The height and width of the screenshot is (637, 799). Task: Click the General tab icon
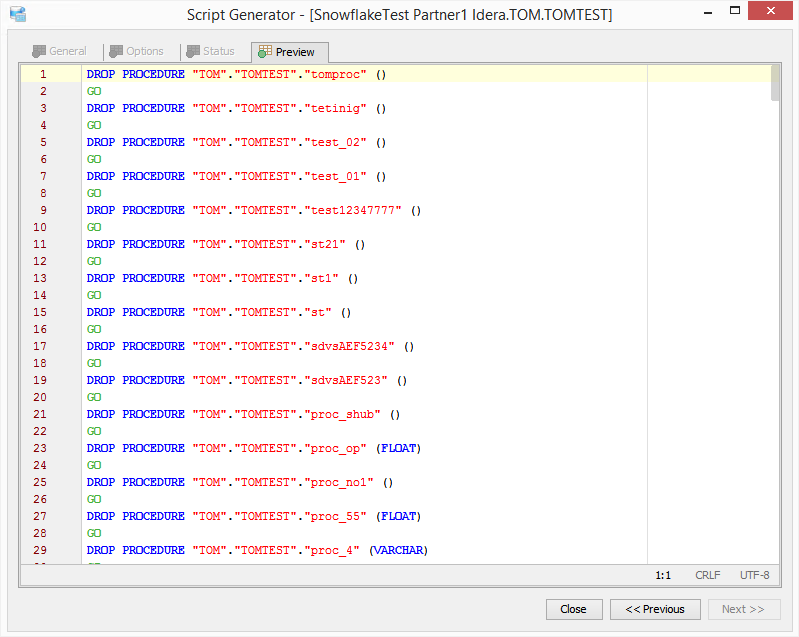(x=39, y=51)
